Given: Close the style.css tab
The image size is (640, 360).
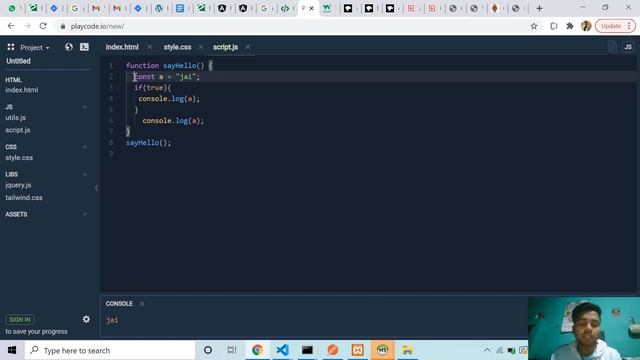Looking at the screenshot, I should tap(200, 47).
